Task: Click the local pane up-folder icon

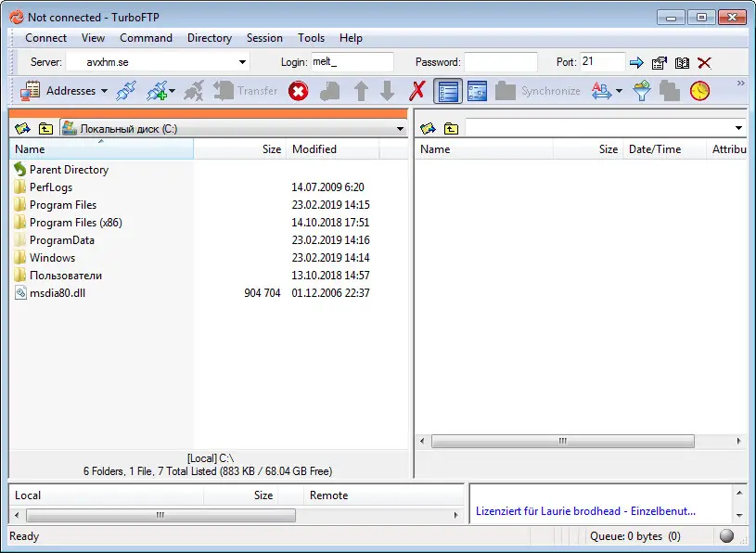Action: pyautogui.click(x=45, y=129)
